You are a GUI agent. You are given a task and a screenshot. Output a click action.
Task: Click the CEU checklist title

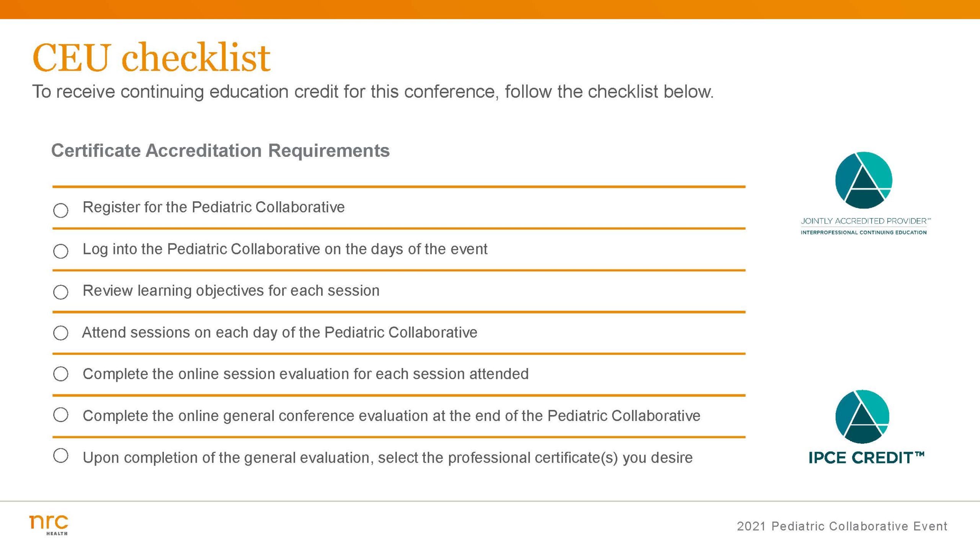coord(152,58)
